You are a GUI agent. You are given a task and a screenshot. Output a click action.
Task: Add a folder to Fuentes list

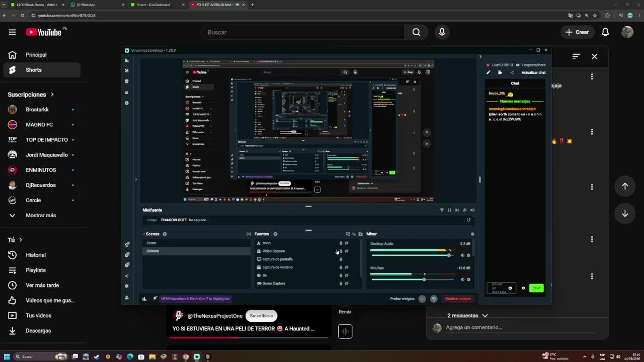point(360,234)
